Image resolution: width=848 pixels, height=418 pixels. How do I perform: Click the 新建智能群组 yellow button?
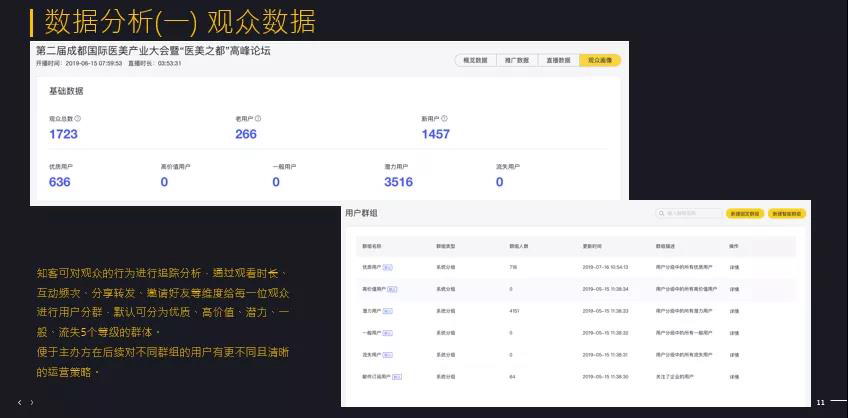point(787,213)
